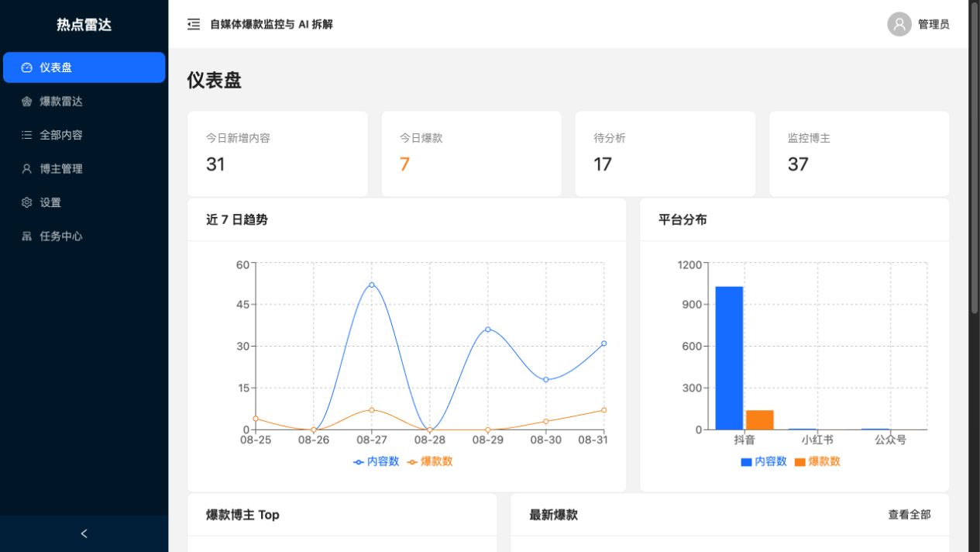Click the 博主管理 user icon
This screenshot has height=552, width=980.
[x=27, y=168]
